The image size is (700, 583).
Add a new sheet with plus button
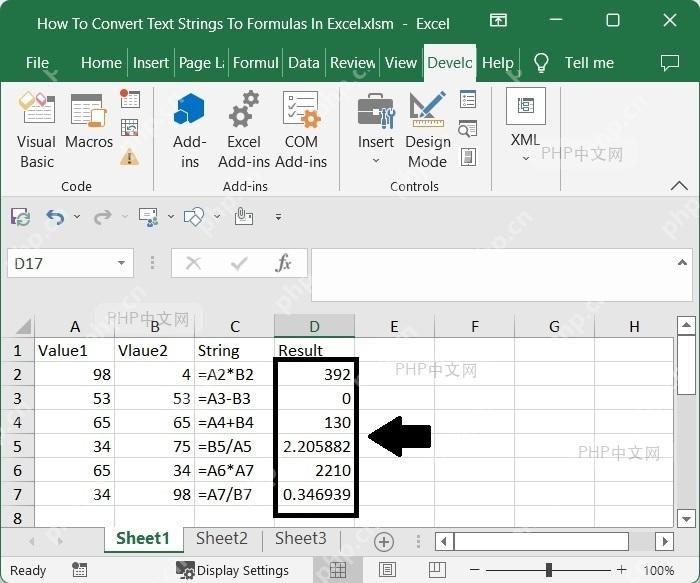pos(383,541)
